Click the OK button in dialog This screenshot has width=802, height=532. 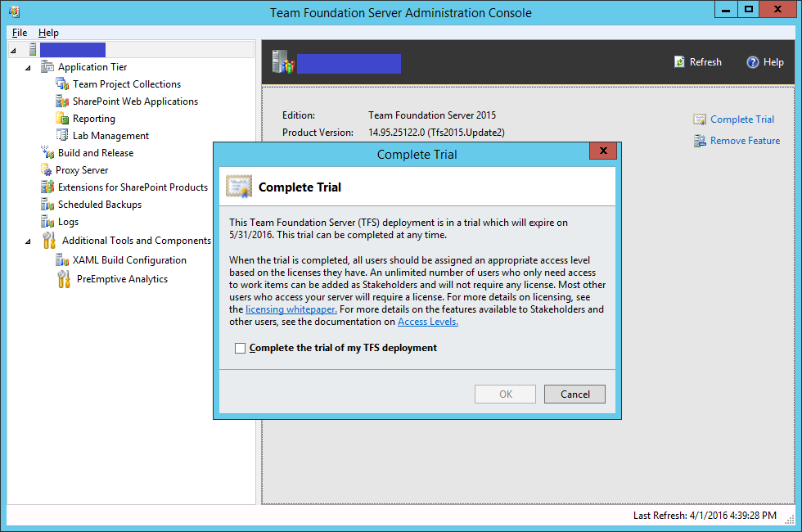[505, 394]
